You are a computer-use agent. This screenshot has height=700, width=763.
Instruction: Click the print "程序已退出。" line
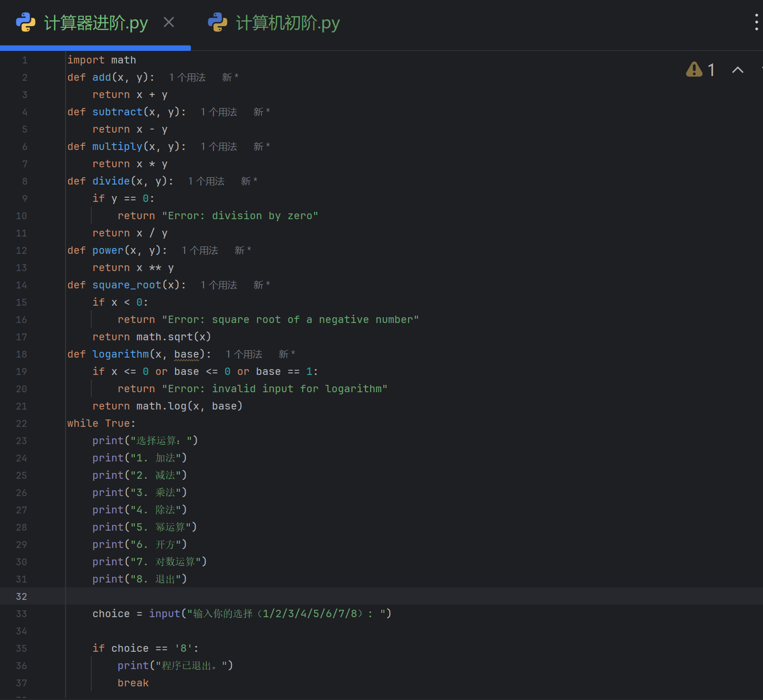[175, 666]
